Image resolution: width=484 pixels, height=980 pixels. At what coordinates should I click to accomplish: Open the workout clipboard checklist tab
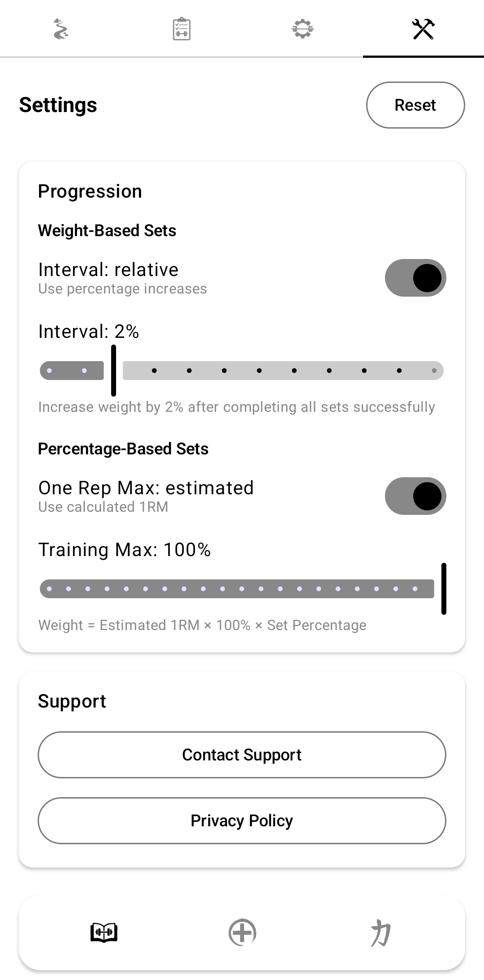pyautogui.click(x=181, y=29)
